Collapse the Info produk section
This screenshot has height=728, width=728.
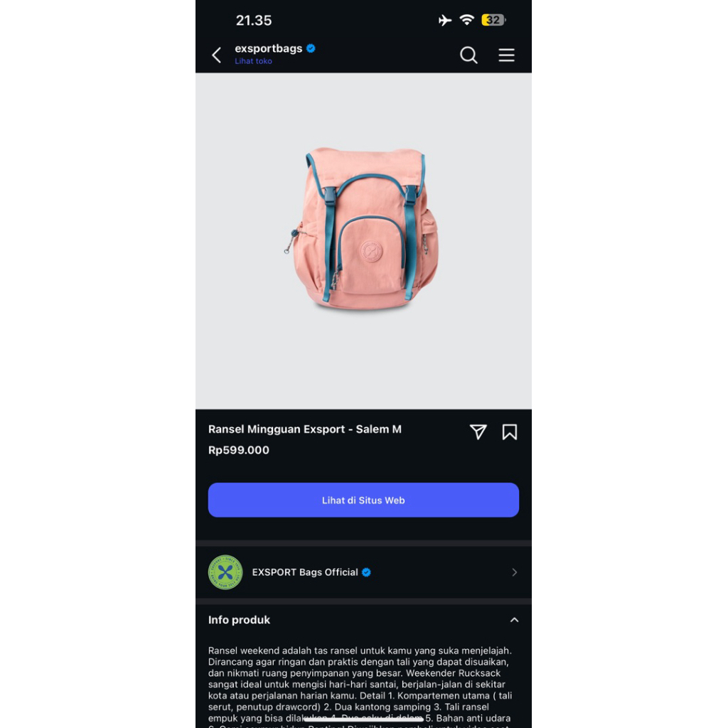tap(514, 620)
